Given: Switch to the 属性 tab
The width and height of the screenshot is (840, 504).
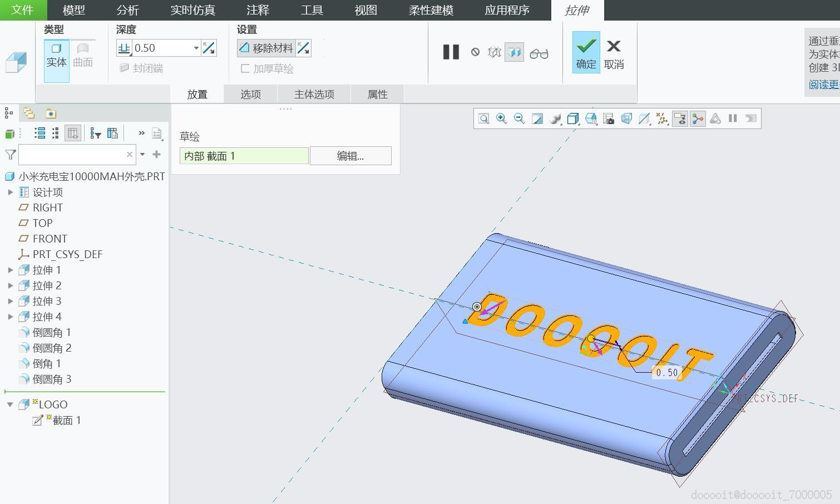Looking at the screenshot, I should click(x=377, y=94).
